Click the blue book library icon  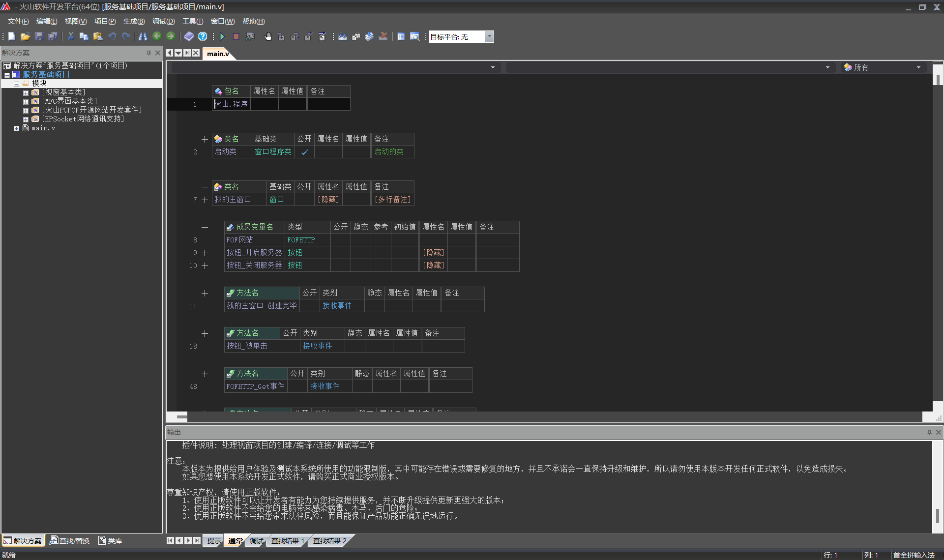(x=189, y=36)
